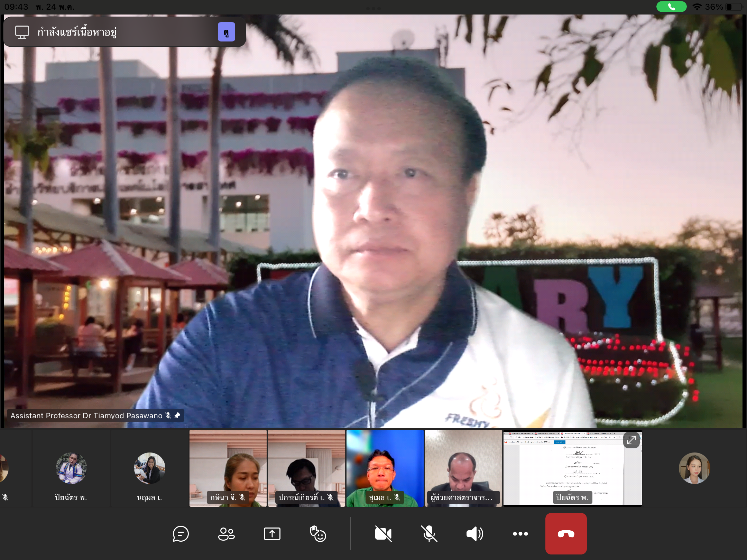The width and height of the screenshot is (747, 560).
Task: Tap ปิยฉัตร พ. avatar participant tile
Action: point(71,468)
